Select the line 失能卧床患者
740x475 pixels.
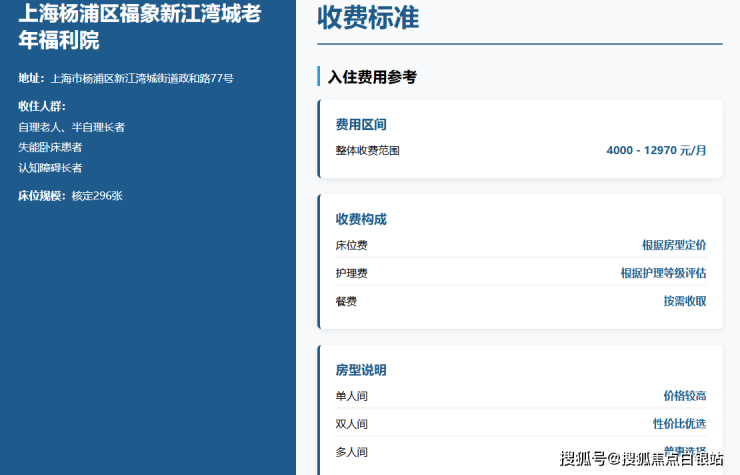click(50, 147)
